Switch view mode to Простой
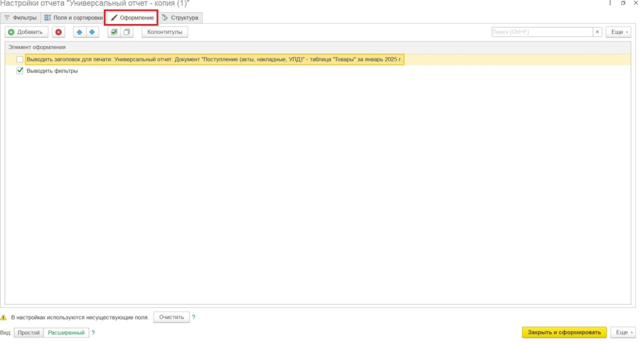The width and height of the screenshot is (644, 343). pyautogui.click(x=29, y=333)
